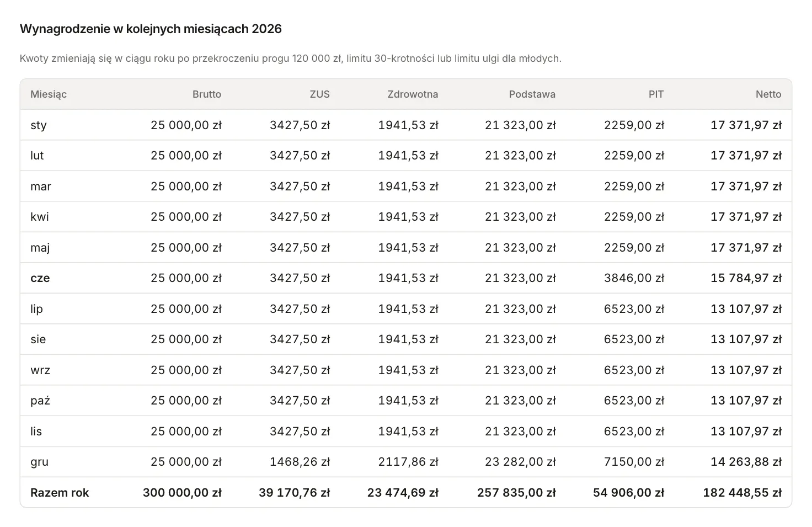Viewport: 812px width, 527px height.
Task: Click the Brutto value in the mar row
Action: 186,187
